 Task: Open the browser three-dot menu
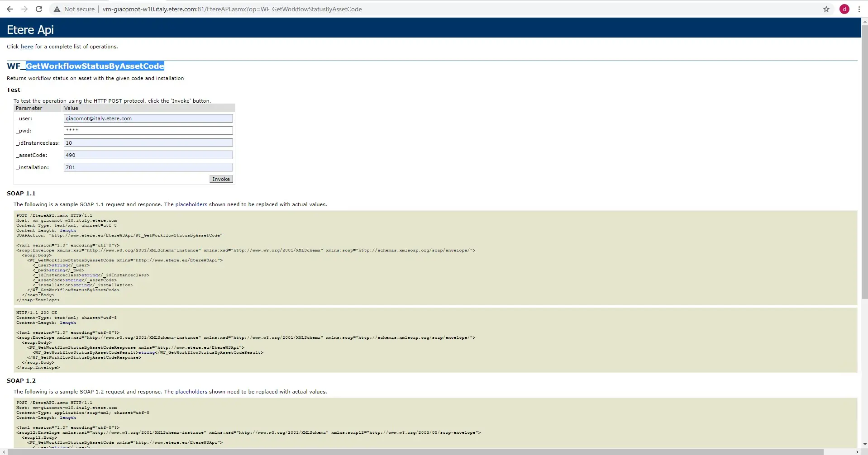(x=859, y=9)
